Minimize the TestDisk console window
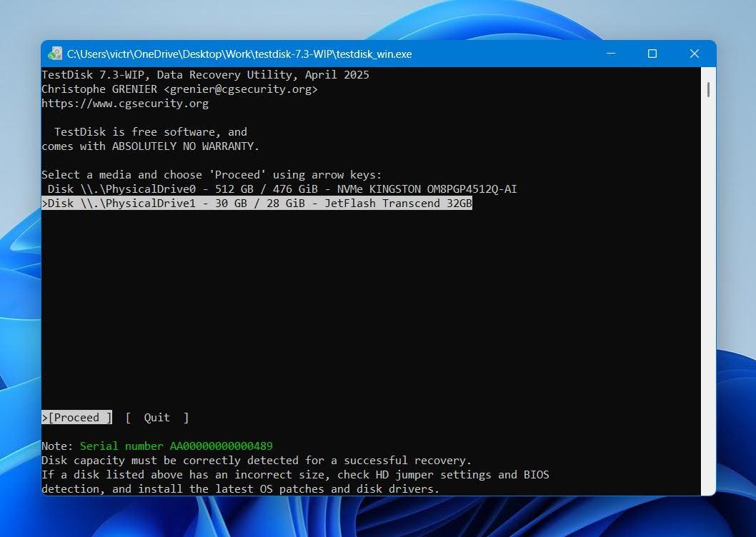The width and height of the screenshot is (756, 537). [x=611, y=54]
